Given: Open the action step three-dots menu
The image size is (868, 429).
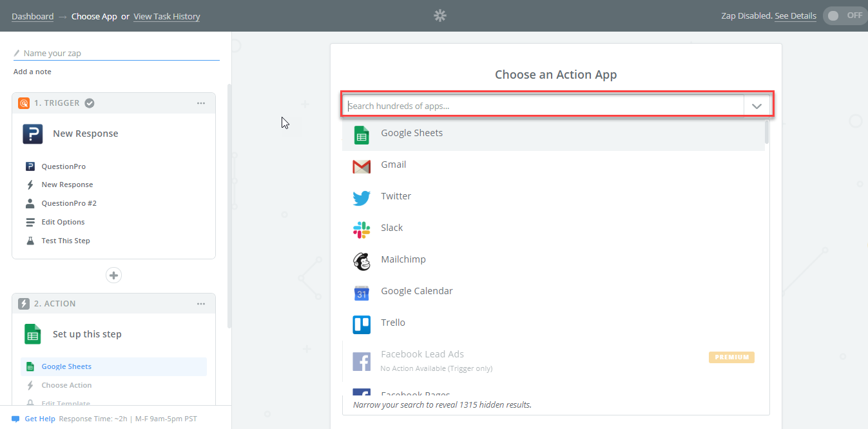Looking at the screenshot, I should (x=201, y=304).
